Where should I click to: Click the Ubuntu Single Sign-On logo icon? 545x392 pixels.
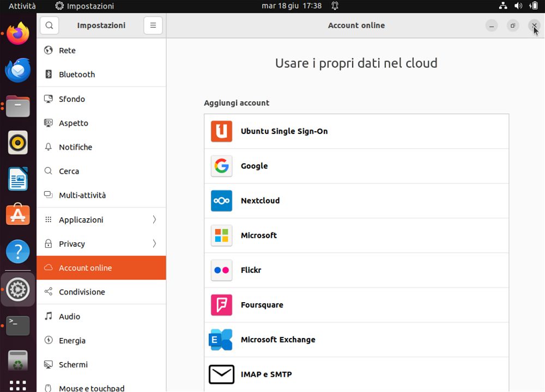[221, 131]
